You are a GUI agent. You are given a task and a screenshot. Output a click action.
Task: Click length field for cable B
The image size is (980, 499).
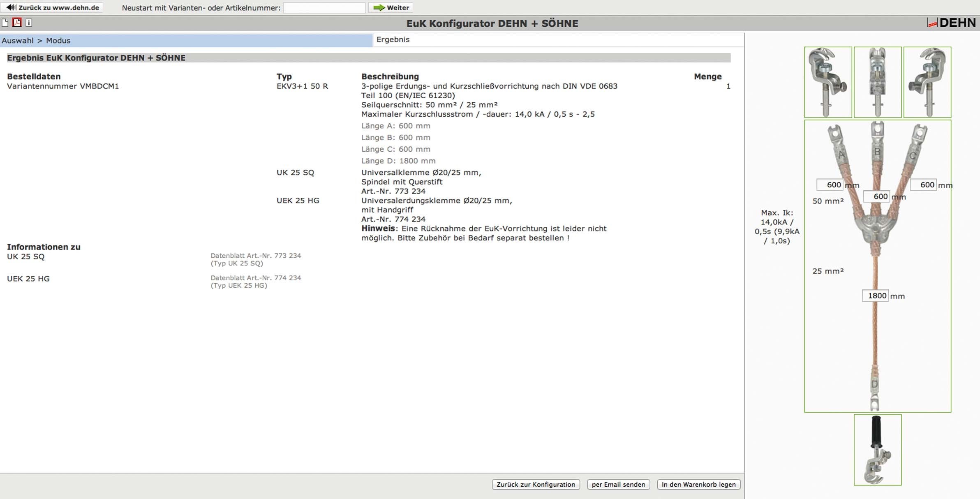coord(876,196)
